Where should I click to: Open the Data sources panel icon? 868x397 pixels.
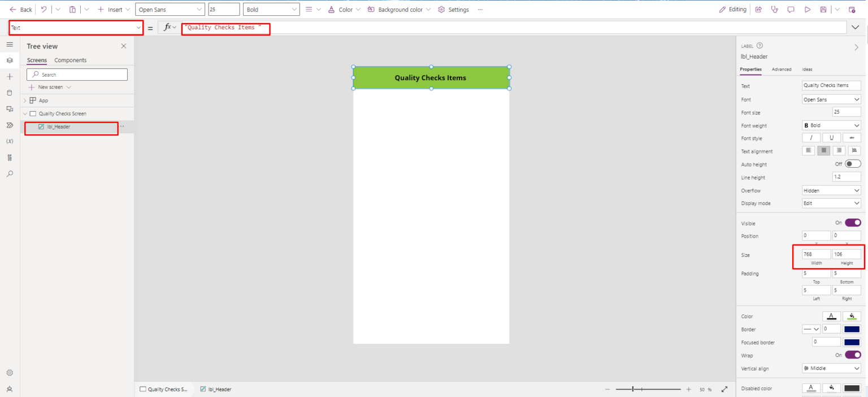10,92
